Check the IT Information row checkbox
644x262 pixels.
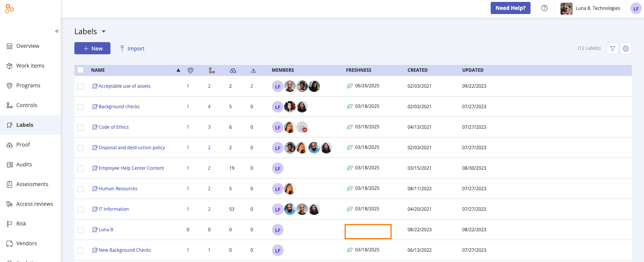80,210
